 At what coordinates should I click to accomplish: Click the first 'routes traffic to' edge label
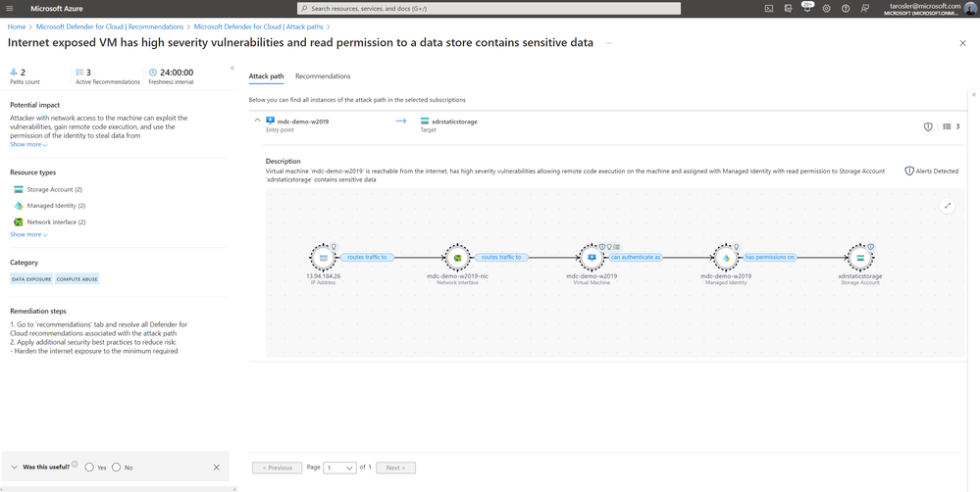pos(367,257)
